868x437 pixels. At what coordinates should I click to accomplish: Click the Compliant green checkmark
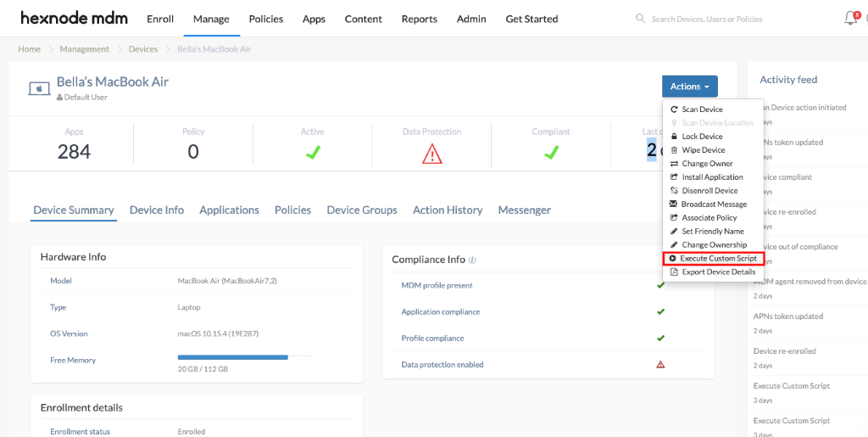550,152
